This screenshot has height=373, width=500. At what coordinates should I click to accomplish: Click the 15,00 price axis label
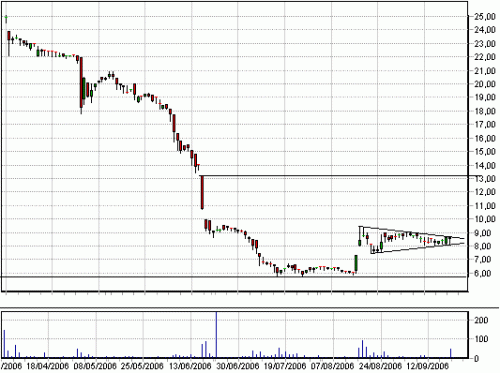[x=485, y=151]
